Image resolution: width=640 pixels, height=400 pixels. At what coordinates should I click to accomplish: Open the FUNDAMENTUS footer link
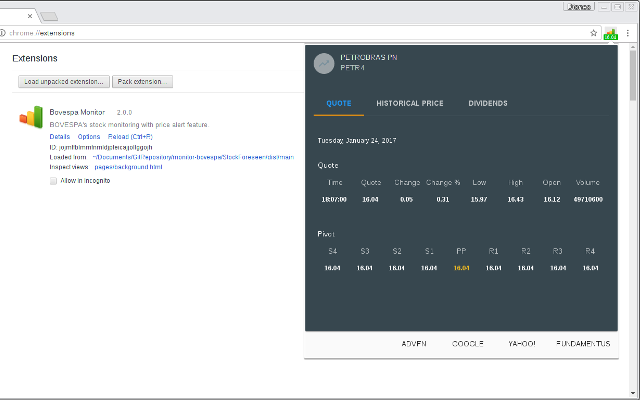coord(583,344)
